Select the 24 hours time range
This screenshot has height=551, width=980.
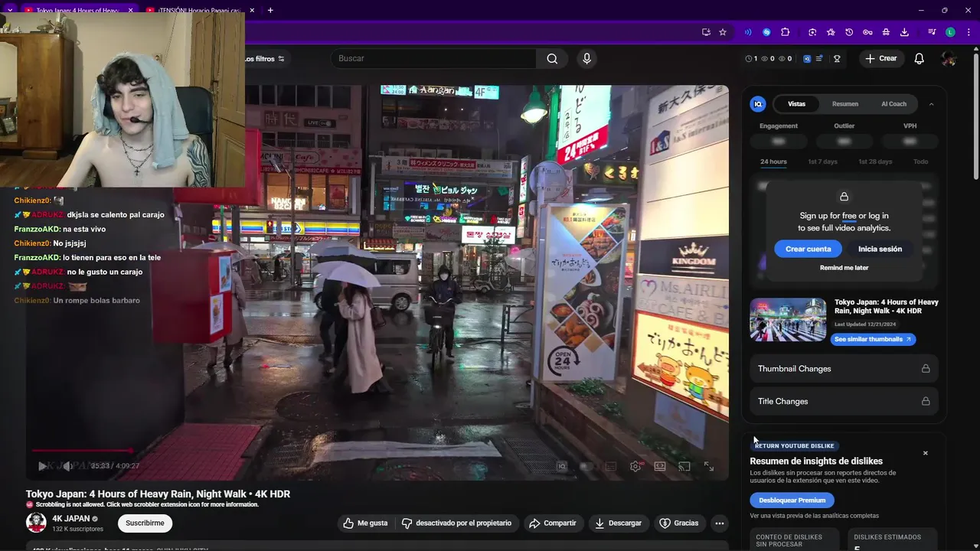(773, 162)
